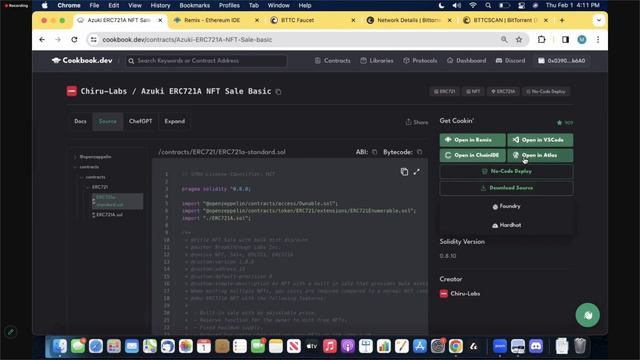Select ERC721a-standard.sol file in tree
640x360 pixels.
pos(118,201)
